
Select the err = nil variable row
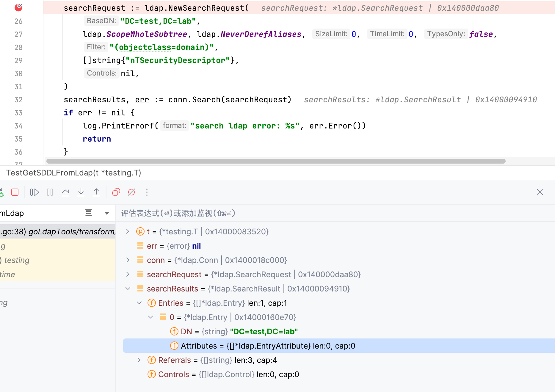tap(339, 246)
